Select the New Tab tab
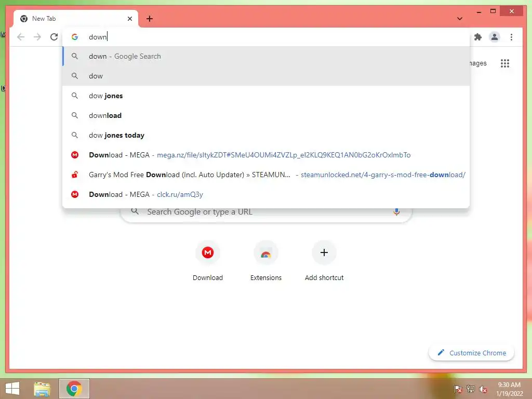The height and width of the screenshot is (399, 532). tap(76, 19)
